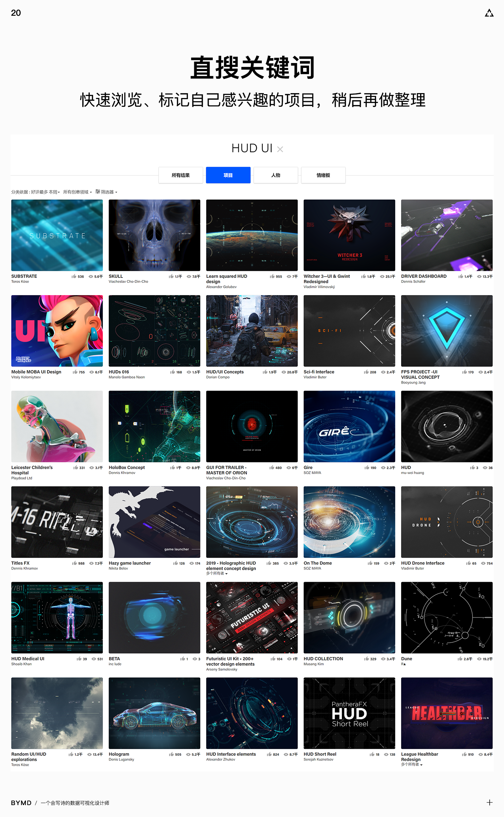Click thumbs-up icon on HUD Short Reel
The height and width of the screenshot is (817, 504).
[x=372, y=754]
